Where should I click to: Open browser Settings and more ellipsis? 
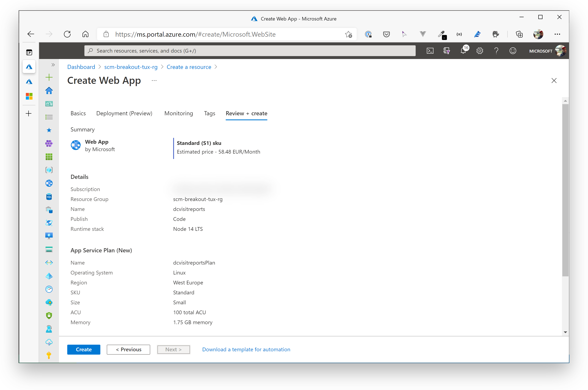coord(557,34)
